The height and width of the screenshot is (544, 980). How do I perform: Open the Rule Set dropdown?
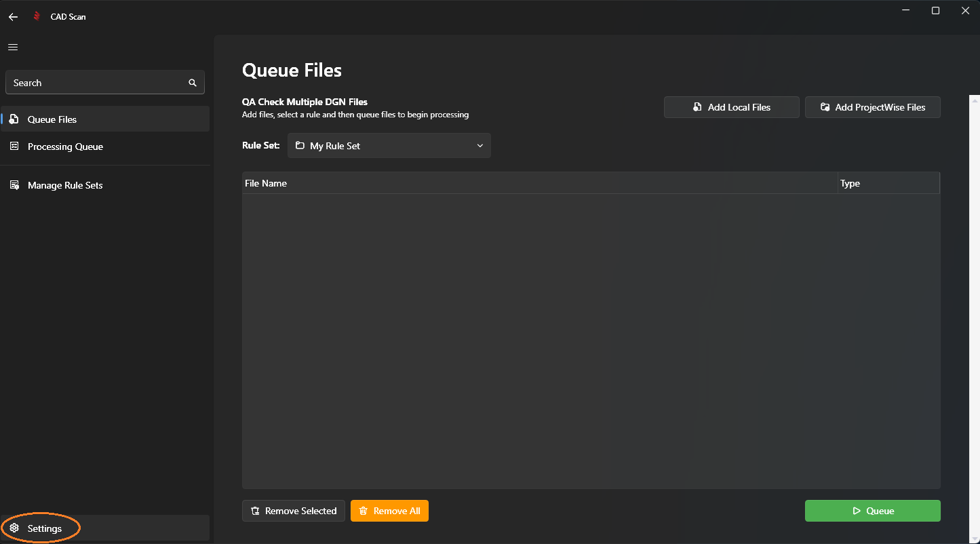(389, 146)
